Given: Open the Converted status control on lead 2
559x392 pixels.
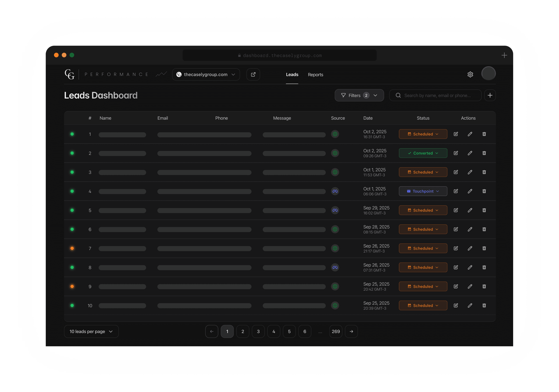Looking at the screenshot, I should tap(423, 153).
